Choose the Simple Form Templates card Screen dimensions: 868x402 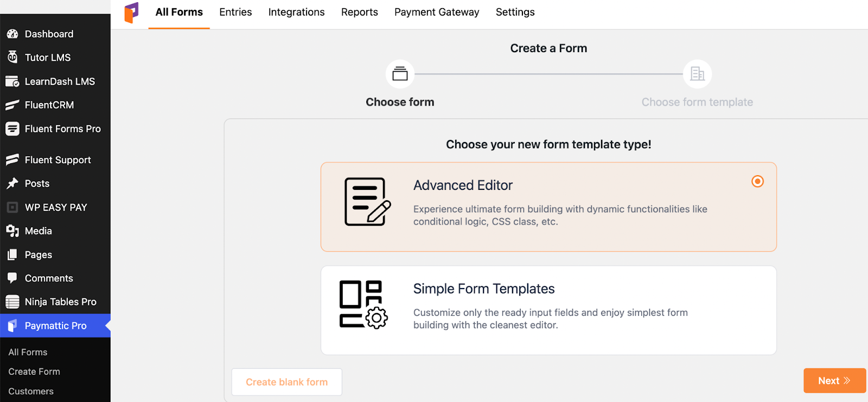point(548,310)
